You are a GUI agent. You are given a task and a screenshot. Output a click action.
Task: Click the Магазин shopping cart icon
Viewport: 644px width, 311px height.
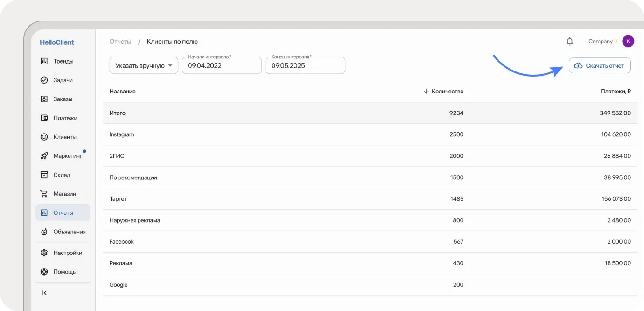(x=44, y=194)
